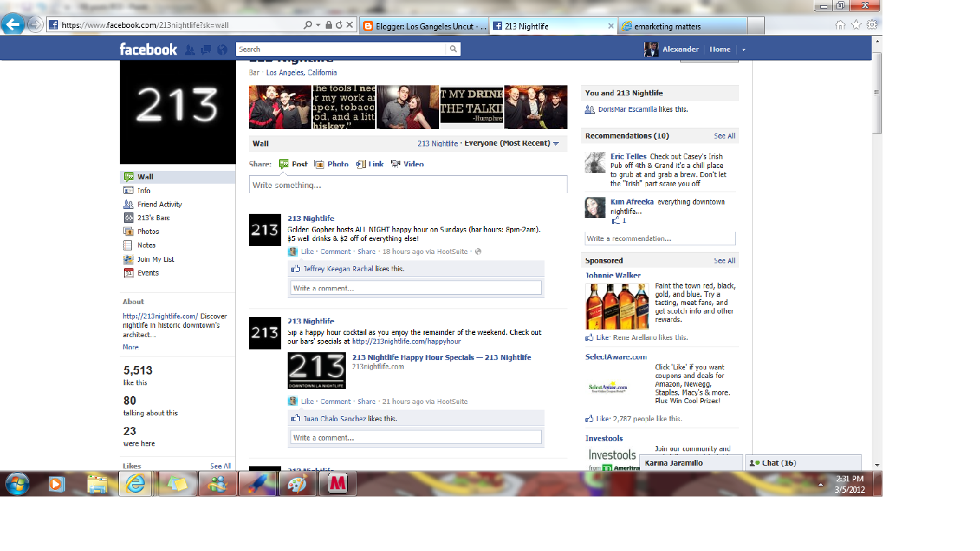Image resolution: width=980 pixels, height=551 pixels.
Task: Open Windows Media Player taskbar icon
Action: click(56, 484)
